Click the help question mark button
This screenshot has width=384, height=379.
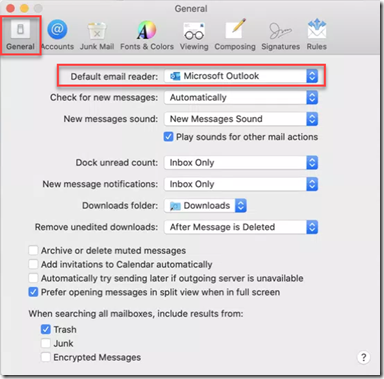[364, 357]
